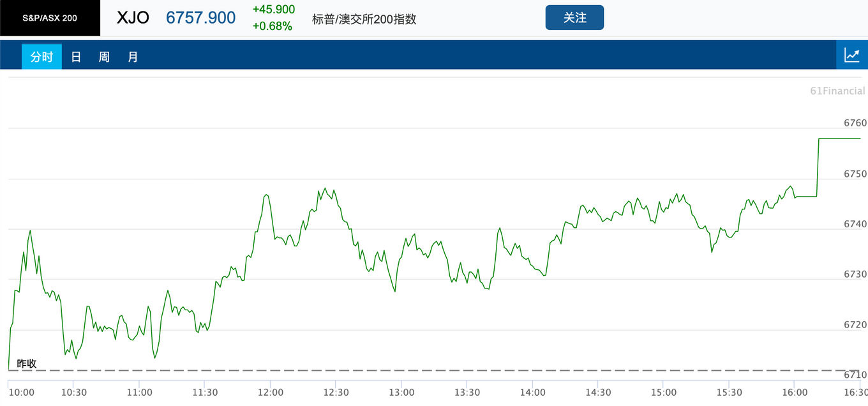
Task: Open the chart icon in the blue bar
Action: (x=852, y=55)
